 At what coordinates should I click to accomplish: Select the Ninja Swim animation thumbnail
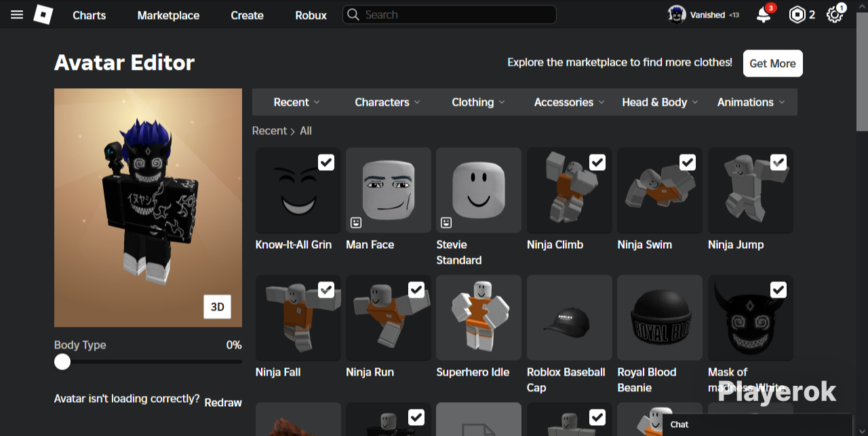(x=660, y=191)
